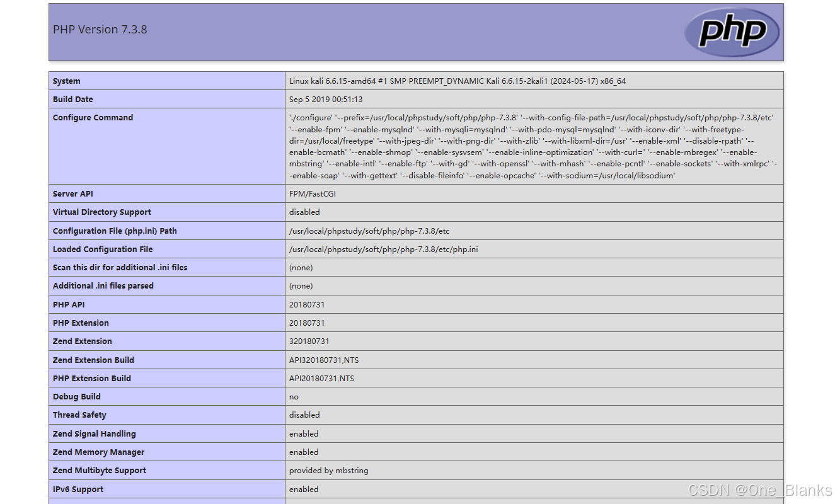This screenshot has height=504, width=835.
Task: Click 'Scan this dir for additional .ini files'
Action: click(x=120, y=268)
